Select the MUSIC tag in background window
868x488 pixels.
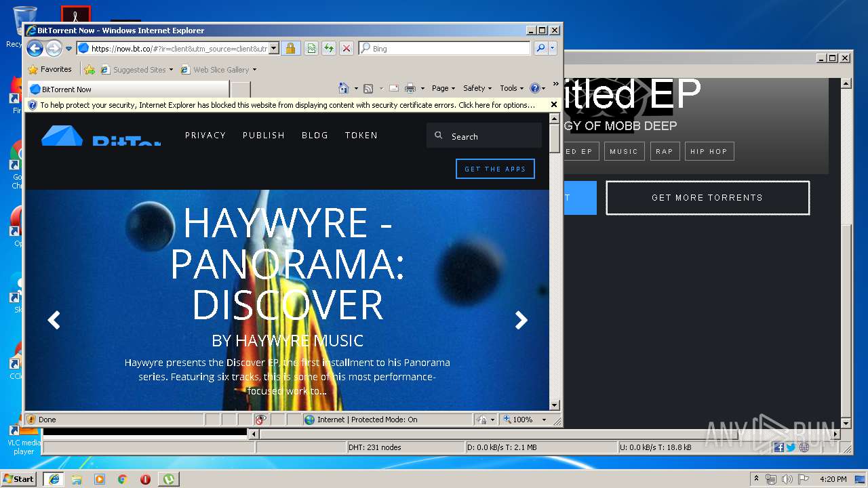point(624,151)
